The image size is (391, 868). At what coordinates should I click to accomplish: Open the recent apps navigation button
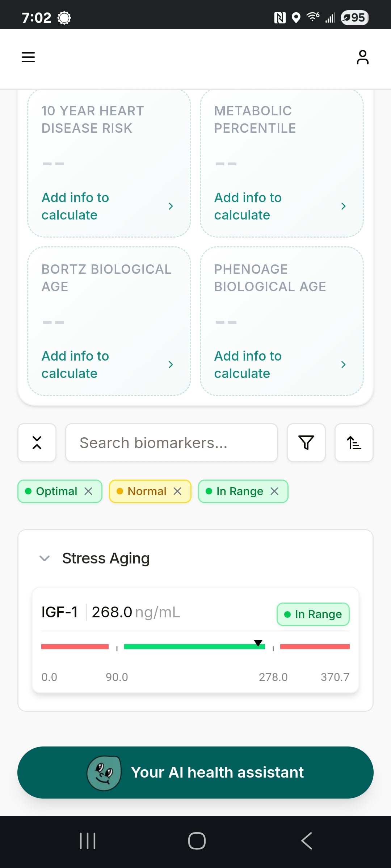(x=88, y=841)
